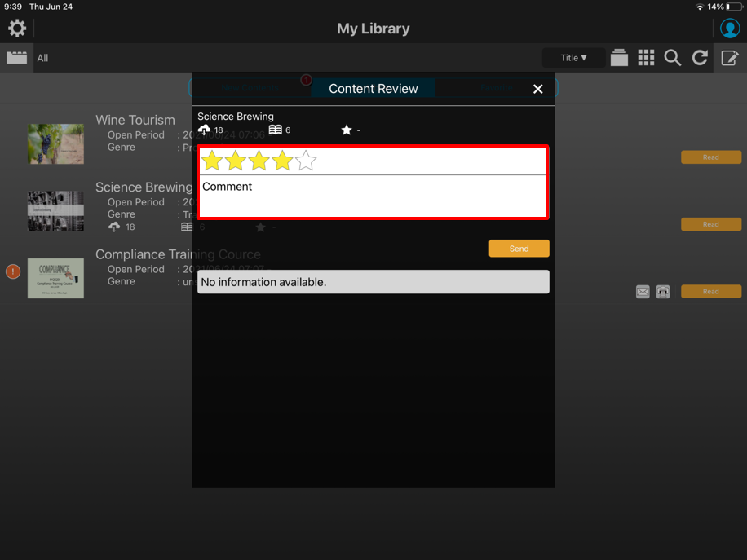The image size is (747, 560).
Task: Open the settings gear
Action: click(17, 29)
